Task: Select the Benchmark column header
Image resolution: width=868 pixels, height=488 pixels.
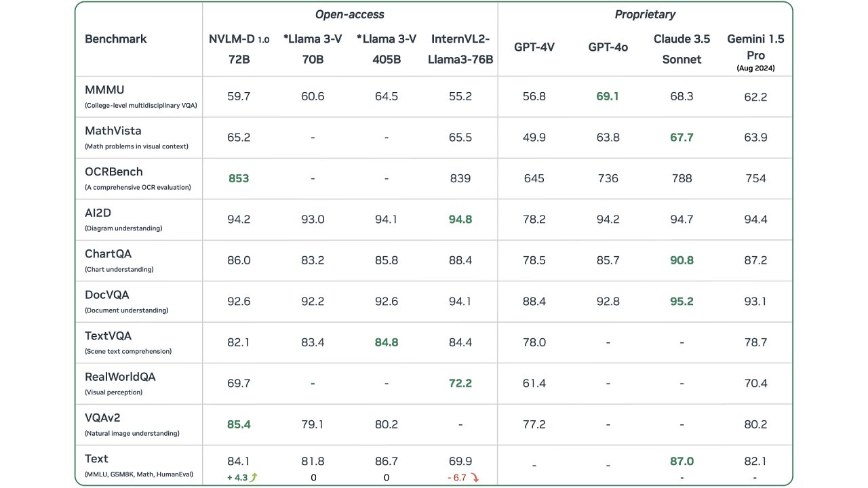Action: (116, 39)
